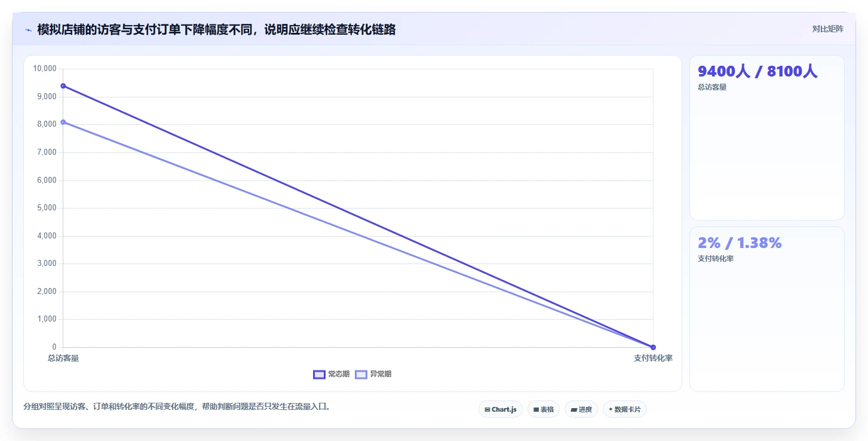The image size is (868, 441).
Task: Click the 支付转化率 x-axis label
Action: 654,359
